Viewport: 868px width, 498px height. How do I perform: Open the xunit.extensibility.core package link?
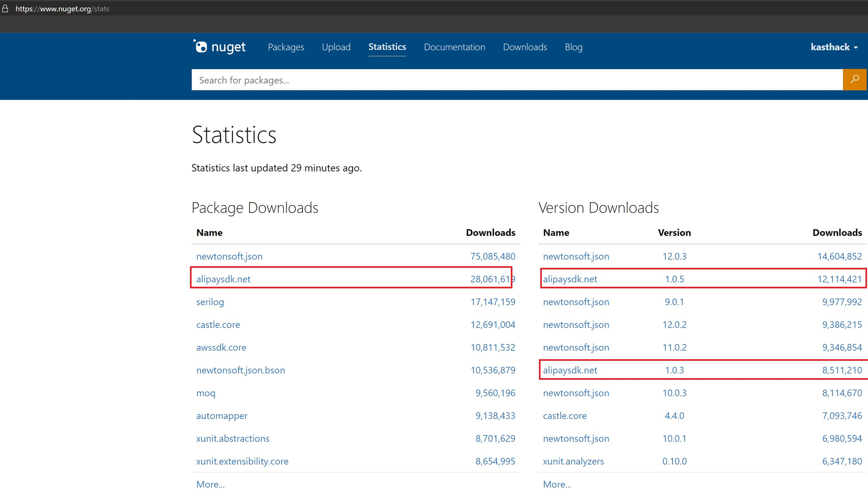click(x=242, y=462)
